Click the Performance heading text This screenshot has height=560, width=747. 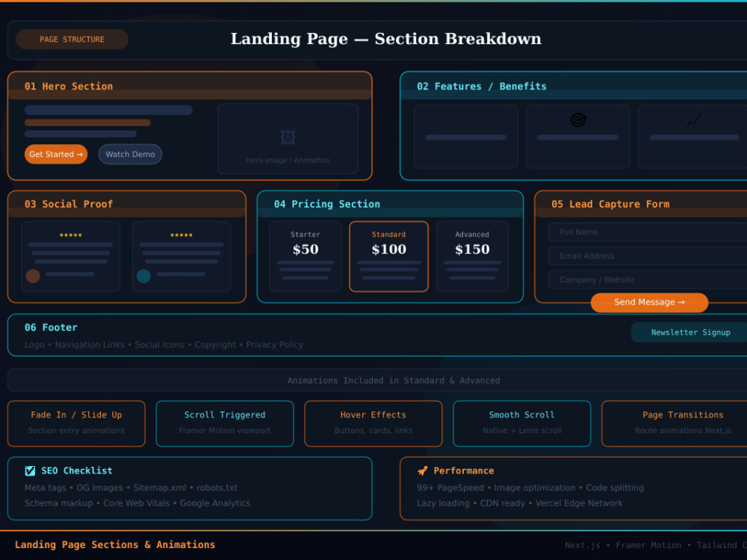[x=464, y=471]
